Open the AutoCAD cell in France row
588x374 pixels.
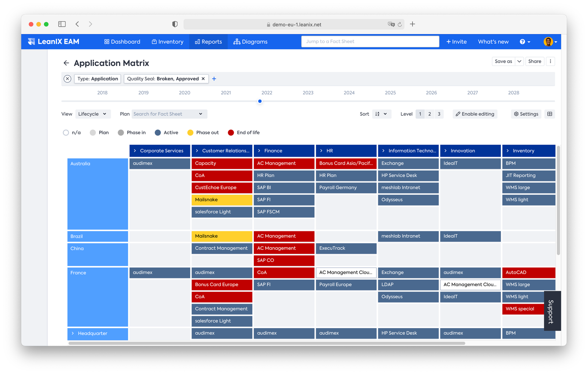click(529, 273)
